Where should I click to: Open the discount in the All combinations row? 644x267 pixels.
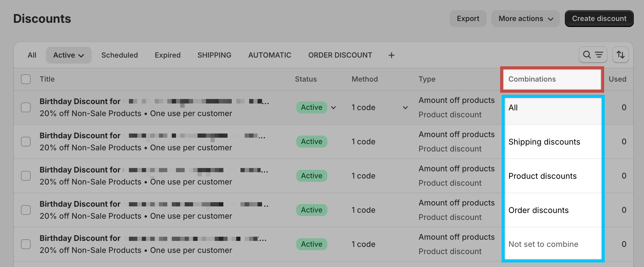(x=154, y=101)
